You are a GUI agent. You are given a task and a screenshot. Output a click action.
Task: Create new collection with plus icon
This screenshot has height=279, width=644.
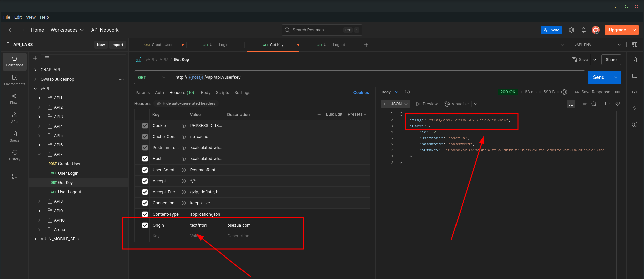(35, 58)
